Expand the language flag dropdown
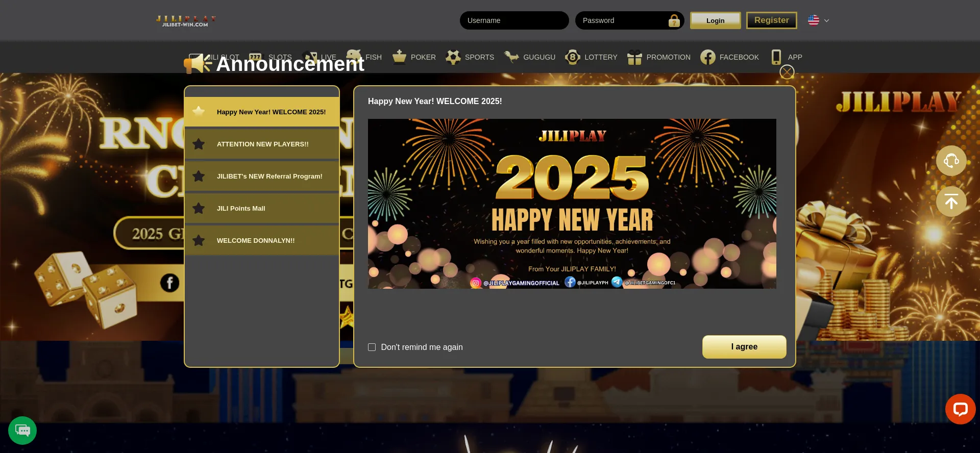 (x=818, y=20)
